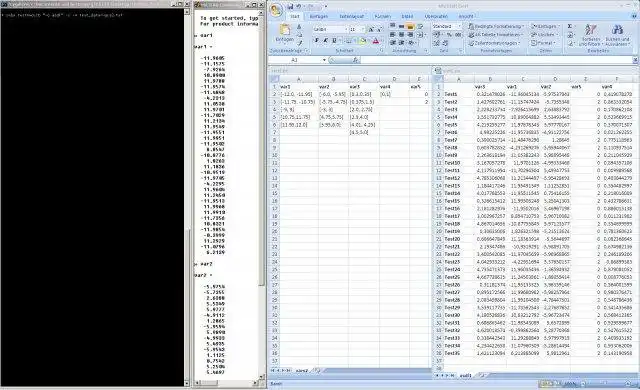Open the Formeln ribbon tab
The width and height of the screenshot is (640, 390).
(x=383, y=16)
